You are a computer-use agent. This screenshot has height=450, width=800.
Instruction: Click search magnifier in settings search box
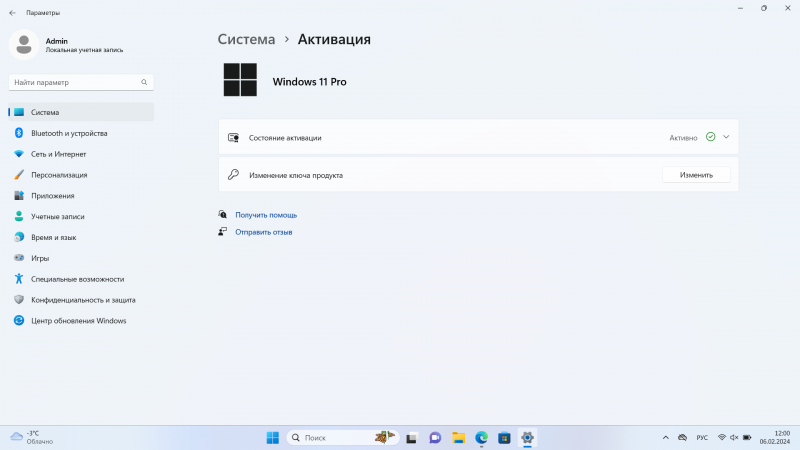[x=144, y=82]
